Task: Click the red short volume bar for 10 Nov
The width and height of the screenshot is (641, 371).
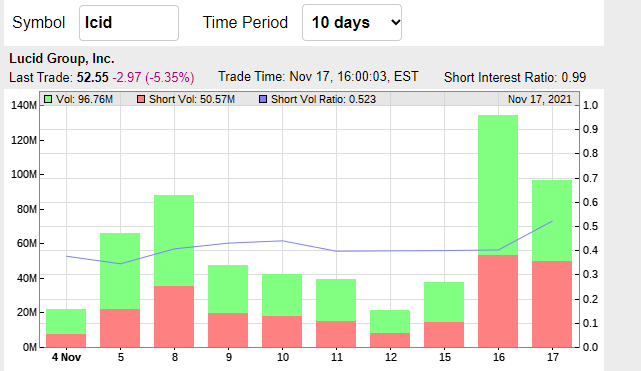Action: coord(282,332)
